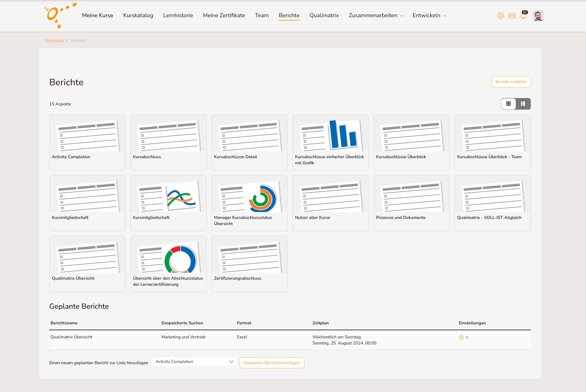The width and height of the screenshot is (586, 392).
Task: Click the user profile avatar
Action: coord(538,16)
